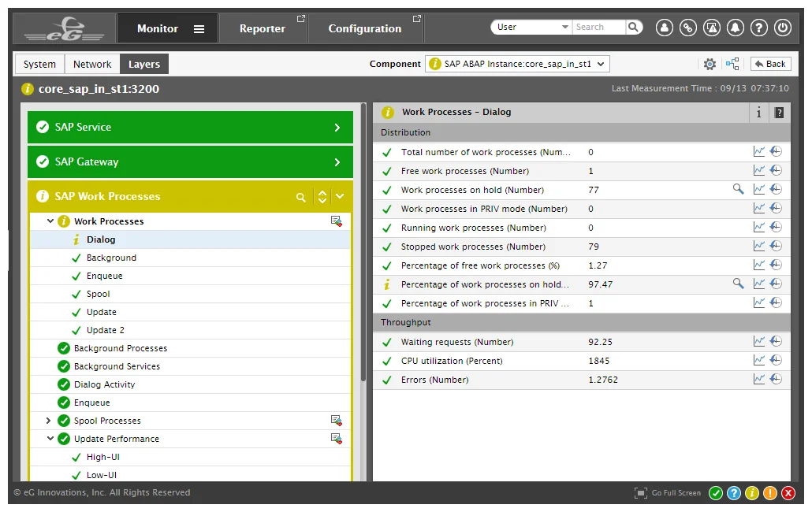Click the configure icon on Spool Processes row
Screen dimensions: 812x512
(x=337, y=421)
